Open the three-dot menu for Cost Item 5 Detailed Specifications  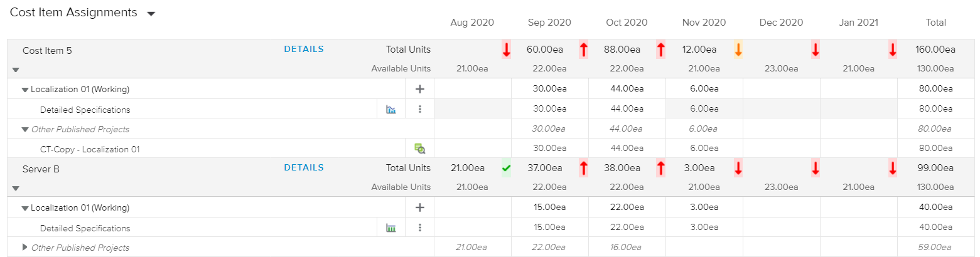pyautogui.click(x=420, y=109)
